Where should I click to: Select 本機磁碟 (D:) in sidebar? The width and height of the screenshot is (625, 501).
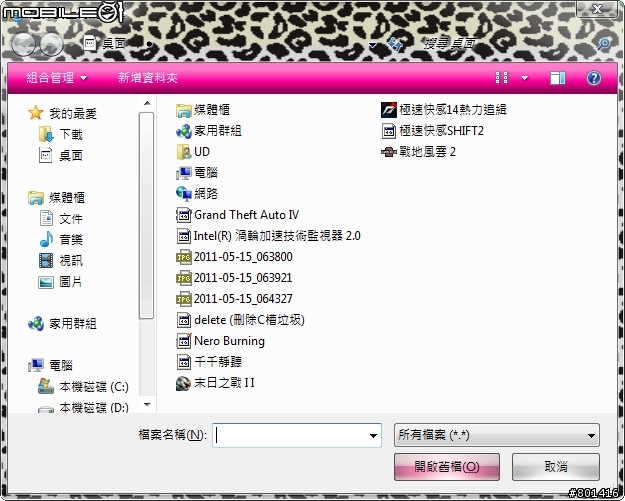point(83,407)
